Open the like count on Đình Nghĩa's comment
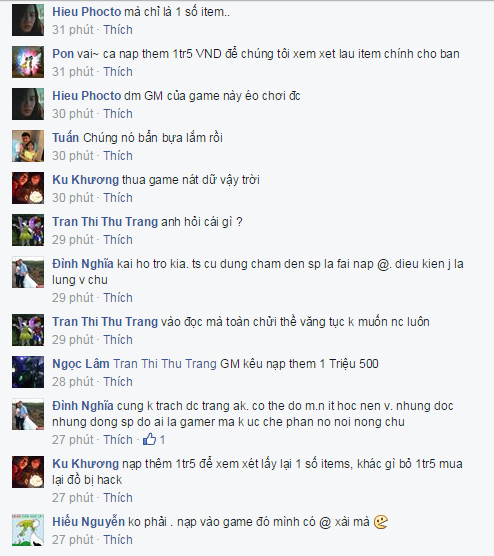The height and width of the screenshot is (556, 494). (x=154, y=440)
